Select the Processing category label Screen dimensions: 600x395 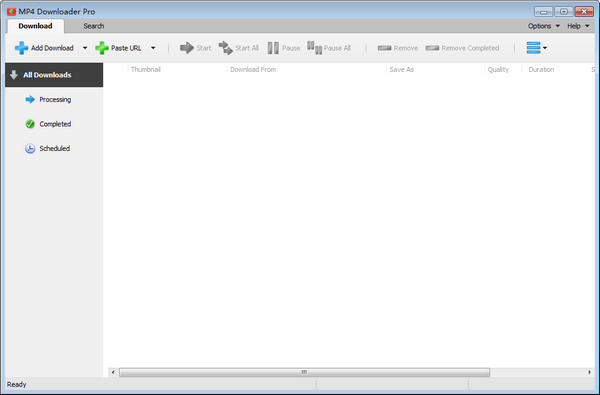pos(55,100)
